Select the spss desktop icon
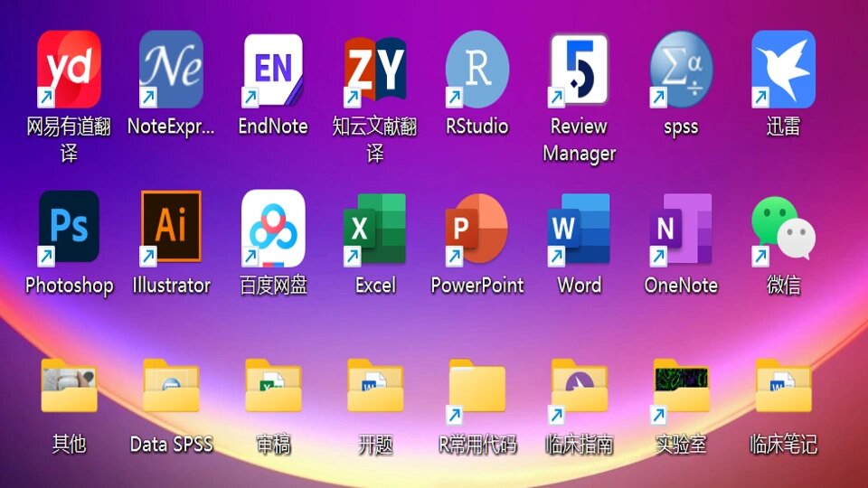 coord(681,70)
